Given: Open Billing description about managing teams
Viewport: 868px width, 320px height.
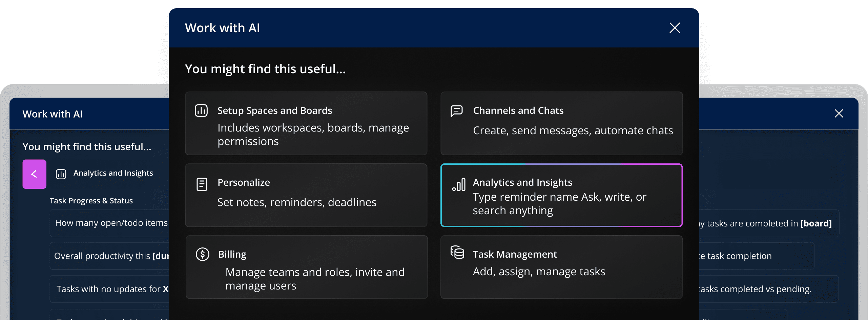Looking at the screenshot, I should pos(315,279).
